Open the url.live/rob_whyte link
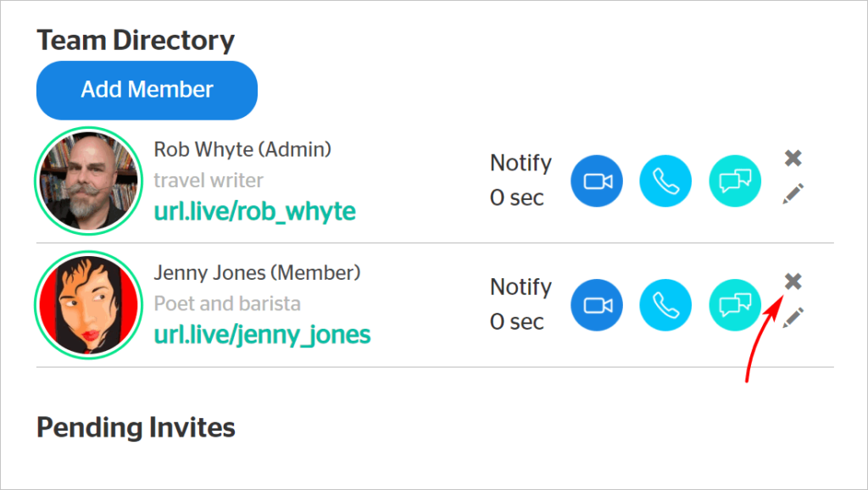This screenshot has width=868, height=490. (x=254, y=211)
